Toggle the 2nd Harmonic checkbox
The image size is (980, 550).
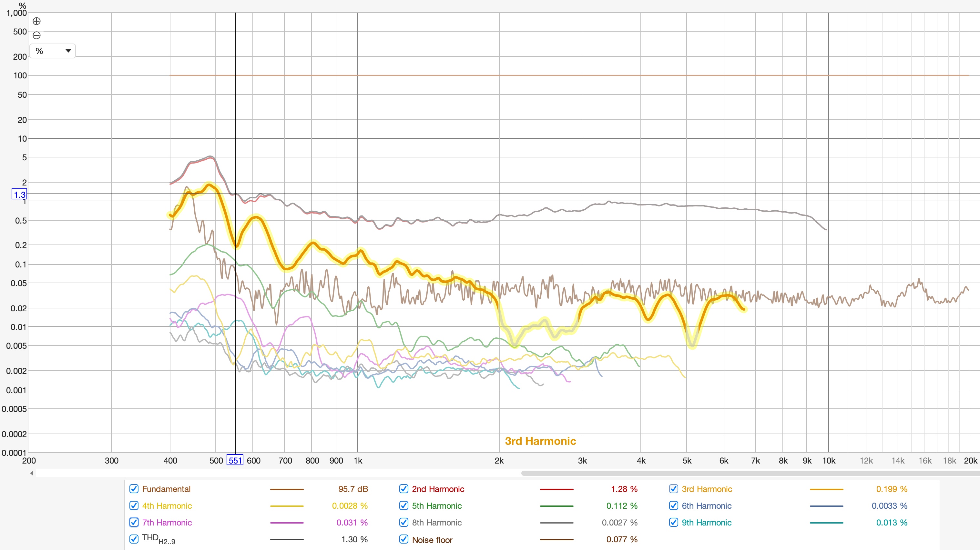(403, 489)
